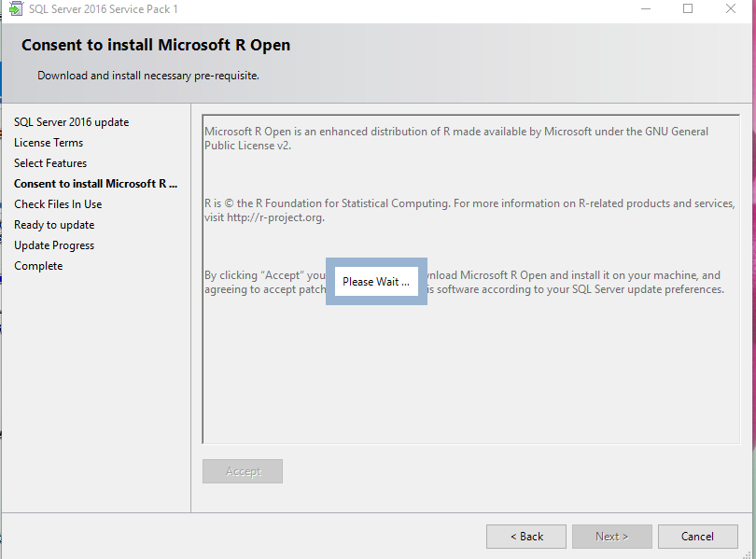Go to the 'Ready to update' step

point(53,224)
